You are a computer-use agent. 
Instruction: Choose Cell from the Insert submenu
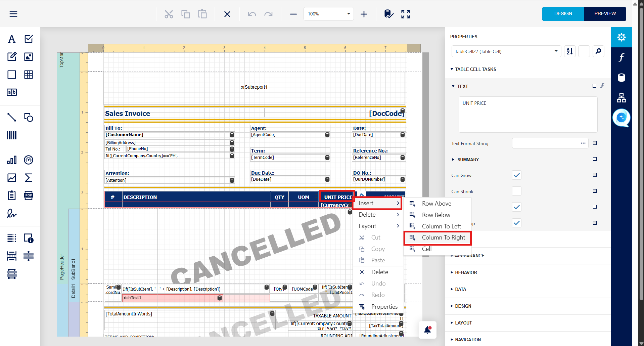point(437,249)
